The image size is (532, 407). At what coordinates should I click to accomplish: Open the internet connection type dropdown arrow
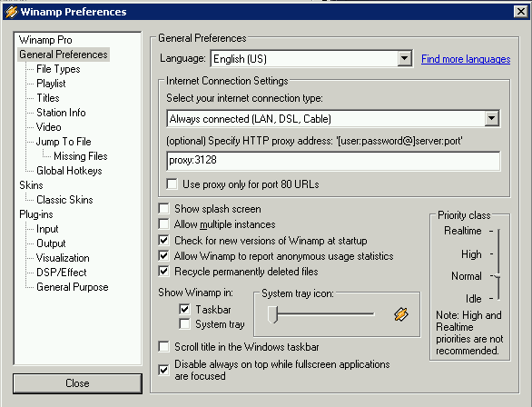click(x=491, y=118)
